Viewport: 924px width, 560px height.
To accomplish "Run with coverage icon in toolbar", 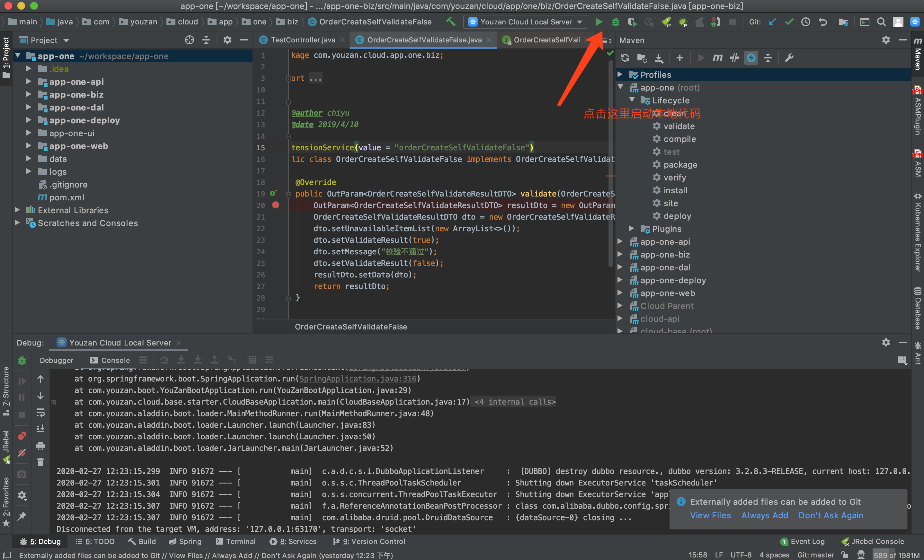I will click(632, 22).
